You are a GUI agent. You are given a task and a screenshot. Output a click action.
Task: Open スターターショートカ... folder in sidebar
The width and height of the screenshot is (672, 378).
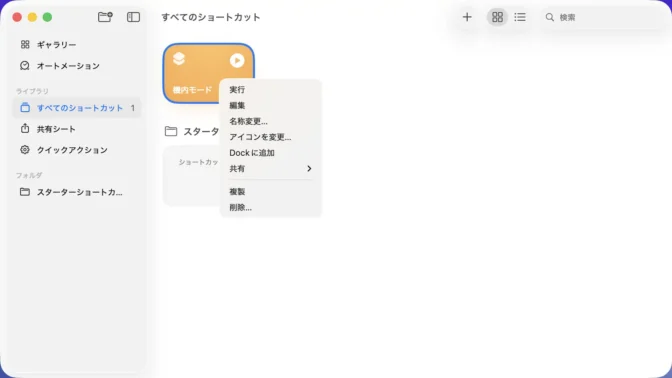[77, 192]
